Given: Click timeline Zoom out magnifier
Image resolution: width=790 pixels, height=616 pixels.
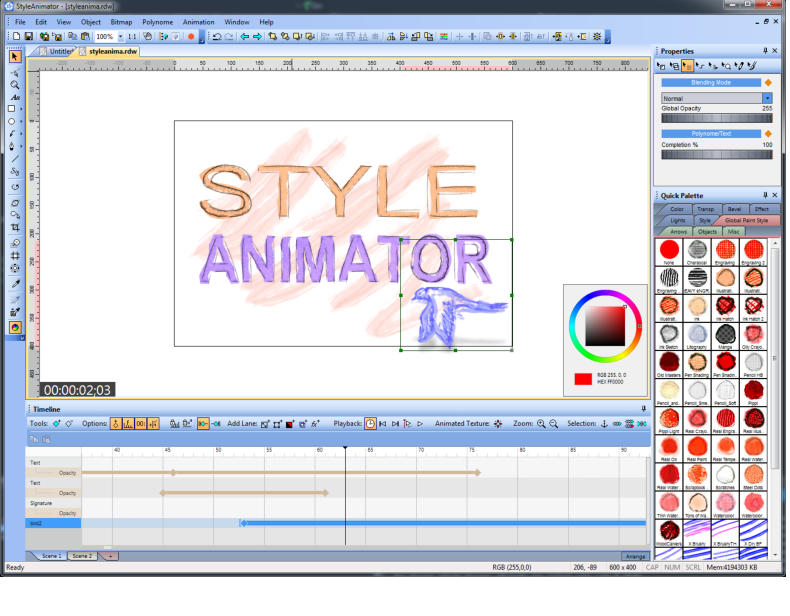Looking at the screenshot, I should (554, 424).
